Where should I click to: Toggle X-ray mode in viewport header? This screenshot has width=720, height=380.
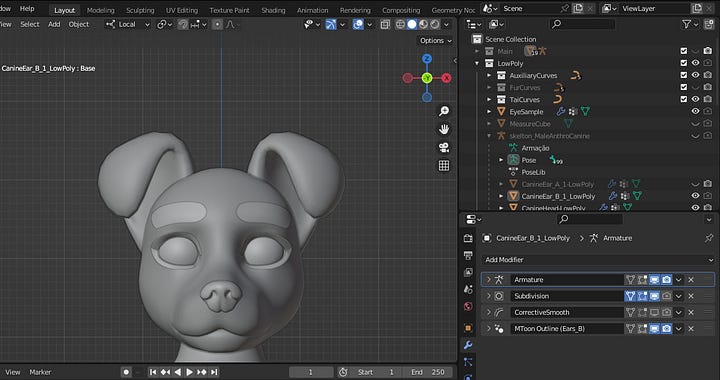coord(385,24)
